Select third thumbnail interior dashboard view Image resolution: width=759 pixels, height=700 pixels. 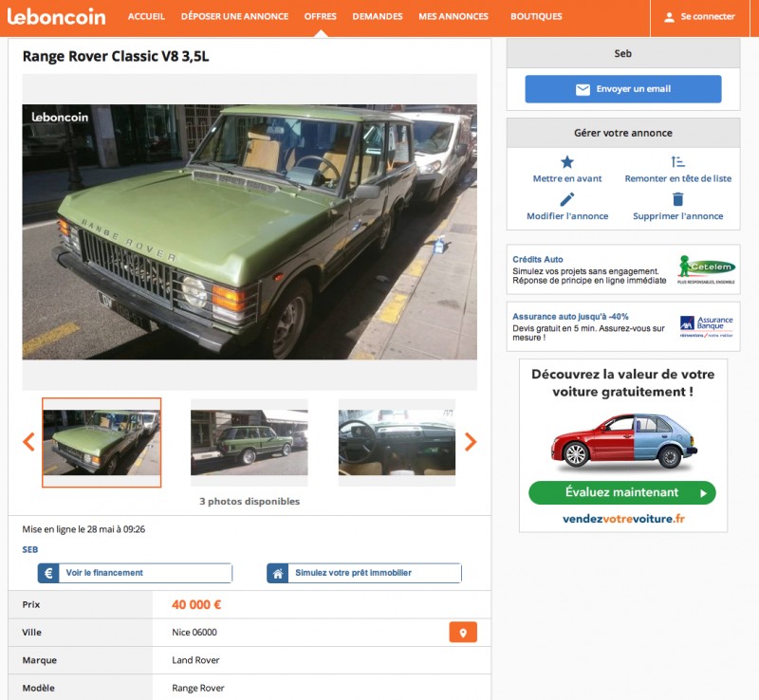point(397,442)
